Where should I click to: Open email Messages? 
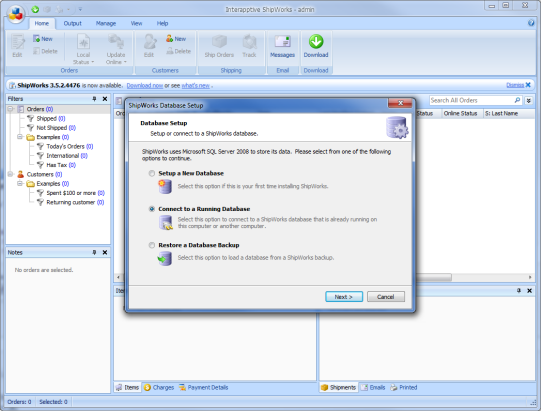(282, 46)
